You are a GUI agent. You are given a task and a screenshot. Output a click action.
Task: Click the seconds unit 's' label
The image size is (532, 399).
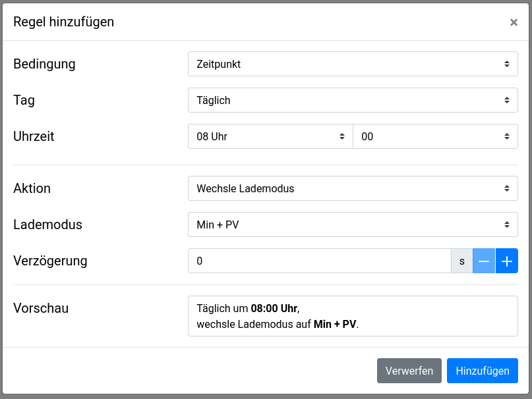click(x=461, y=261)
